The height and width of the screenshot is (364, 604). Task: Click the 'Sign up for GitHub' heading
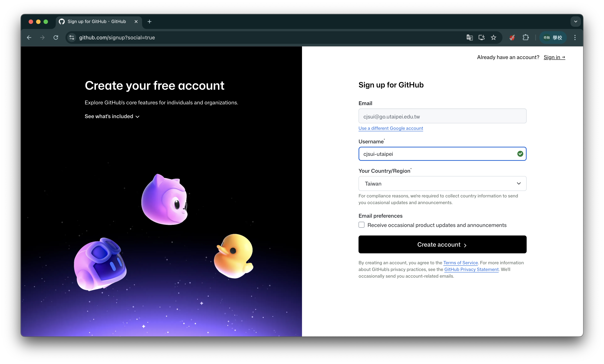(x=391, y=85)
